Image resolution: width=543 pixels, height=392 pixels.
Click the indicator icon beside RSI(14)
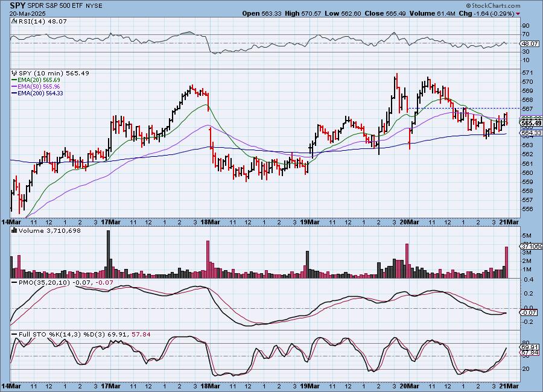14,21
